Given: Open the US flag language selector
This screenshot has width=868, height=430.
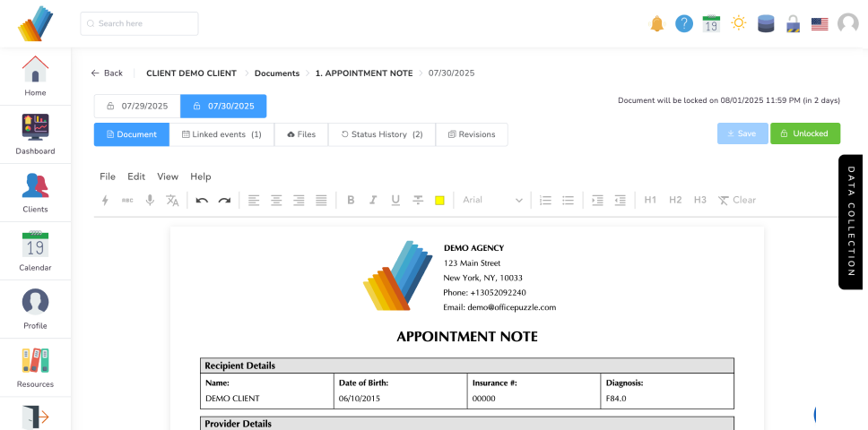Looking at the screenshot, I should 820,24.
